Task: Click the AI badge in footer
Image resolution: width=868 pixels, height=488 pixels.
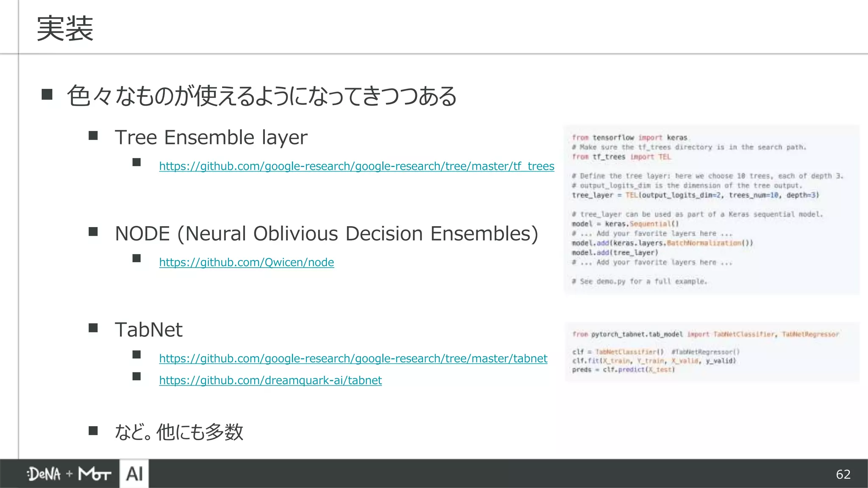Action: point(134,474)
